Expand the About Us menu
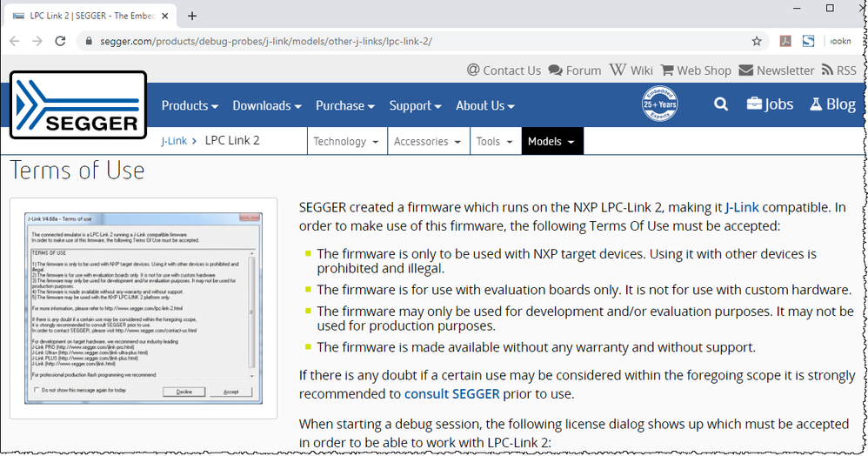 (485, 105)
